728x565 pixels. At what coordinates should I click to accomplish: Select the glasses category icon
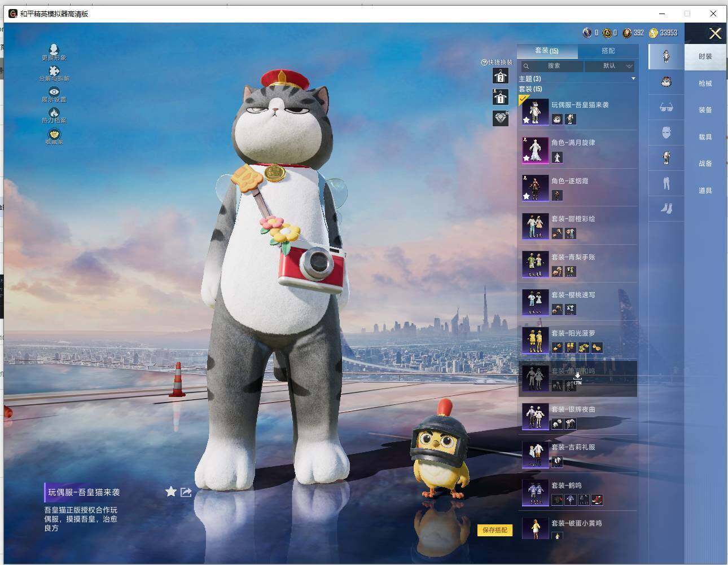coord(666,107)
